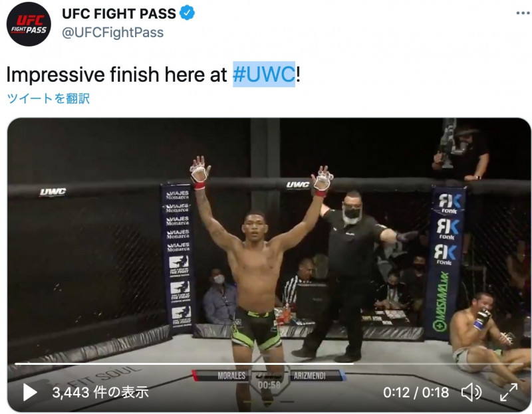This screenshot has height=414, width=532.
Task: Click the tweet text 'Impressive finish here at'
Action: [116, 74]
